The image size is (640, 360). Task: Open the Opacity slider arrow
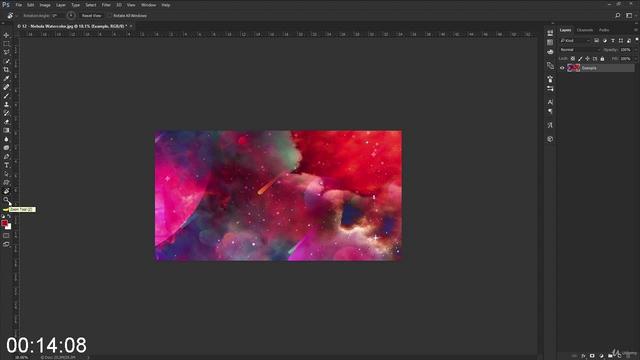(636, 50)
